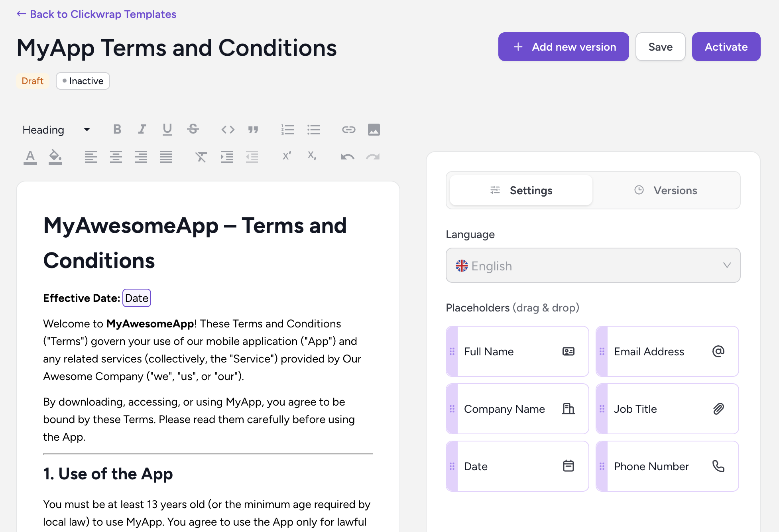Create a numbered list
The height and width of the screenshot is (532, 779).
(287, 130)
